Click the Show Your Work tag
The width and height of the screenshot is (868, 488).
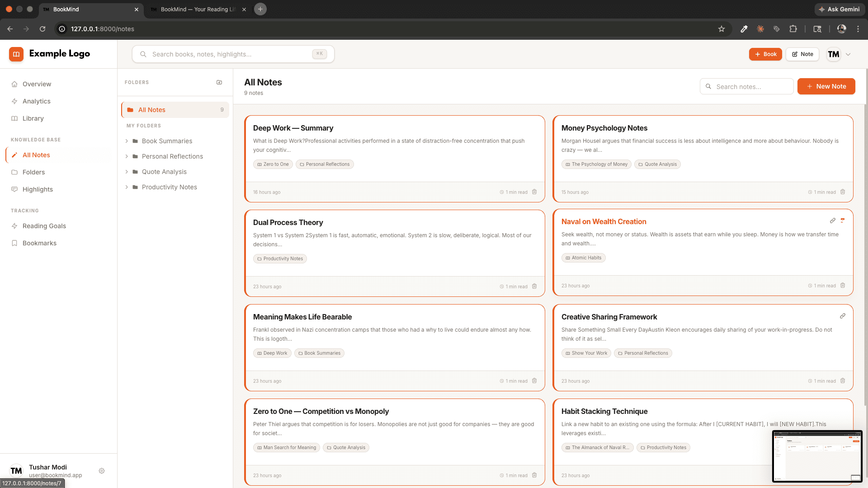586,353
